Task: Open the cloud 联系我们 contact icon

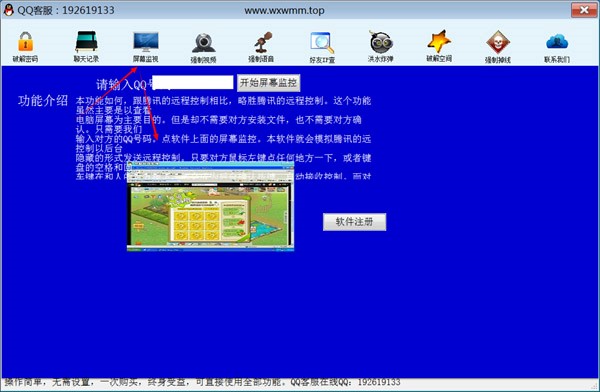Action: click(x=557, y=47)
